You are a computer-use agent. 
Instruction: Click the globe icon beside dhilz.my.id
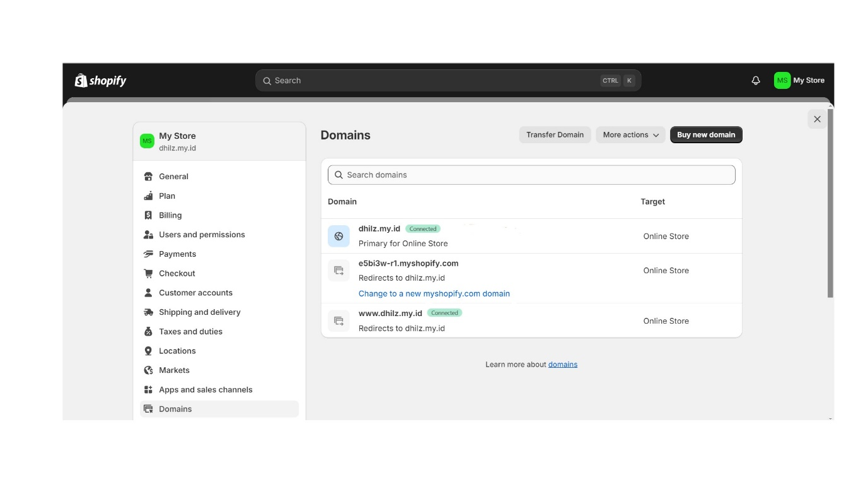pos(339,236)
